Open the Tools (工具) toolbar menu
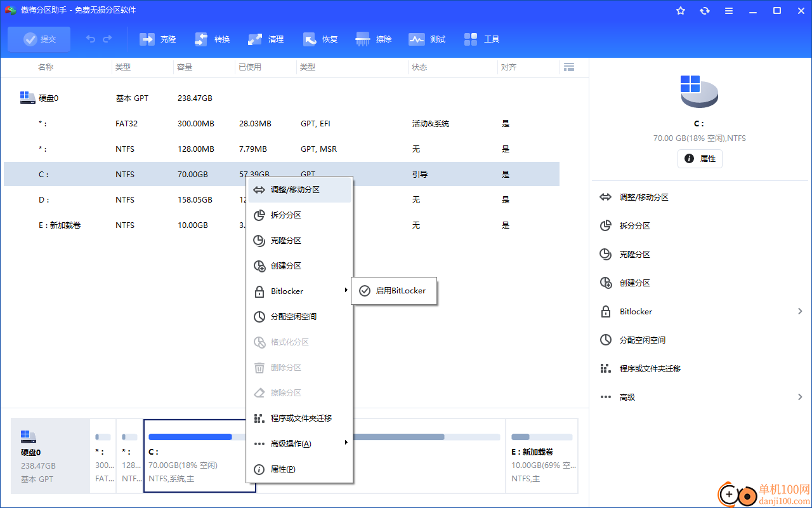Screen dimensions: 812x508 coord(481,39)
